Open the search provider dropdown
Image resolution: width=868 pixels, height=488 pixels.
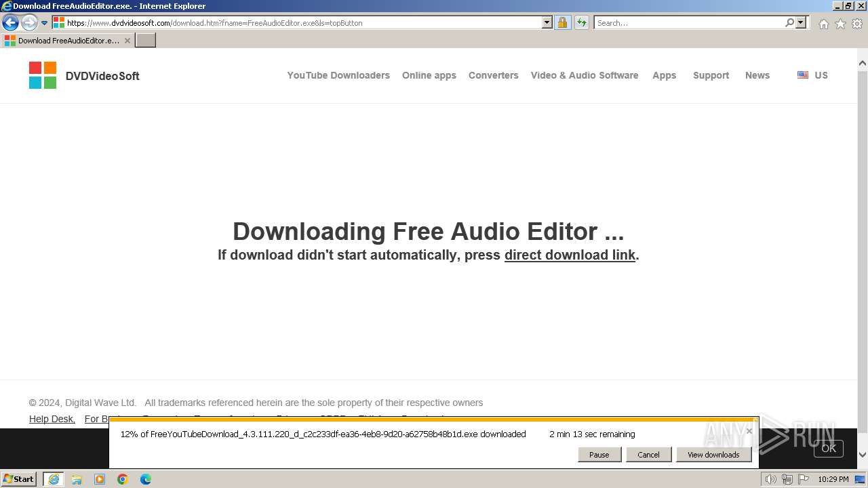pyautogui.click(x=801, y=22)
